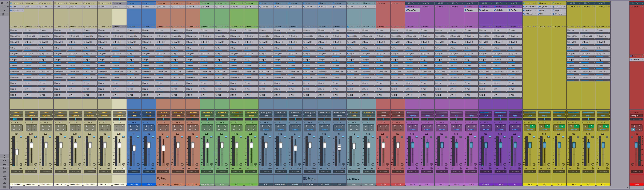Mute the Glockenspiel channel

click(x=161, y=126)
